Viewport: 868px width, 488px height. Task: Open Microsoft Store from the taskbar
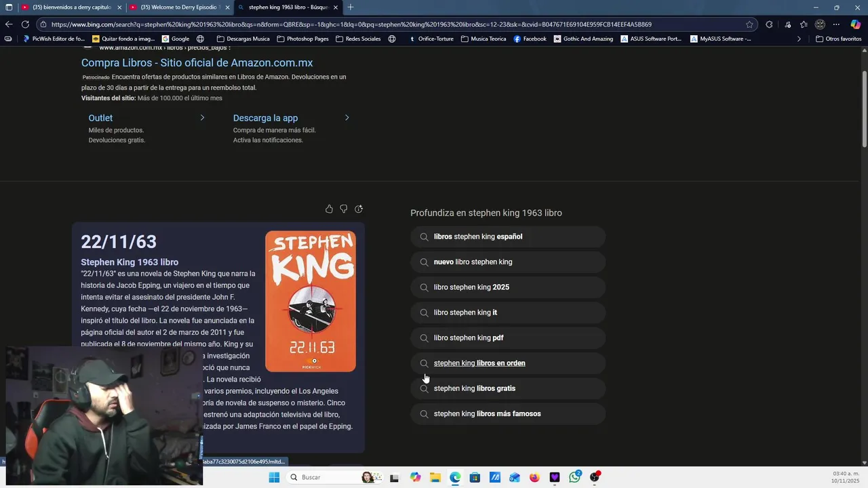[x=475, y=477]
